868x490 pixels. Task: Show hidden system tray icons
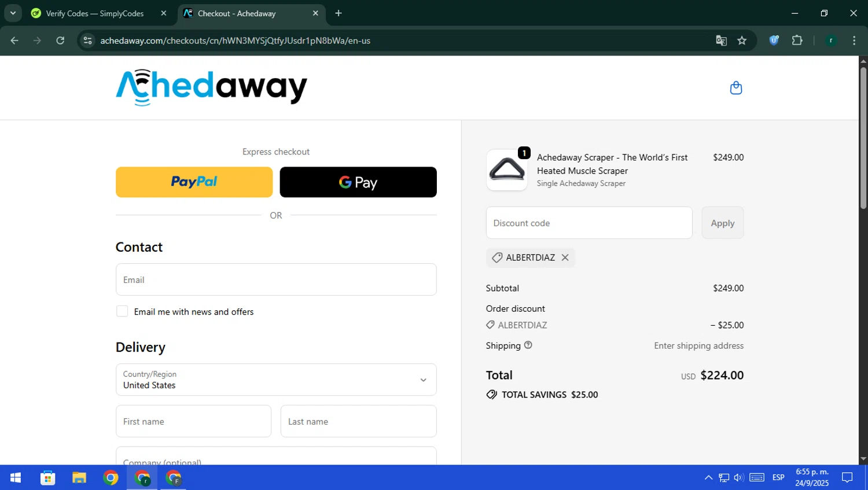[x=708, y=478]
